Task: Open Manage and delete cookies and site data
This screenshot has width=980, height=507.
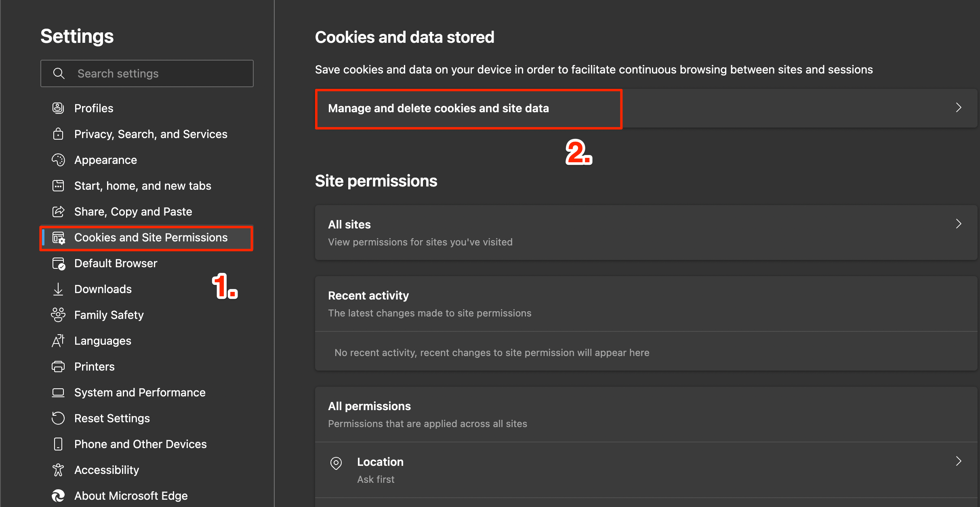Action: 438,108
